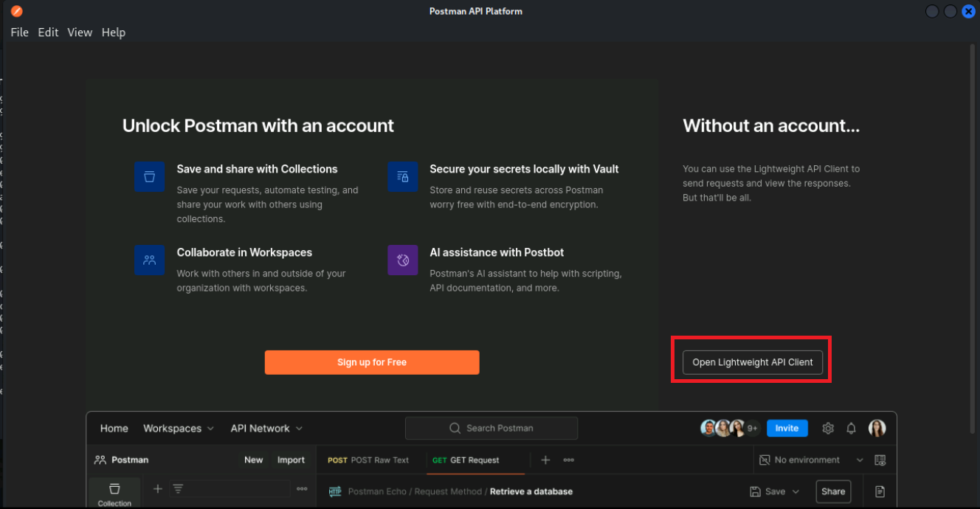Expand the API Network dropdown
The width and height of the screenshot is (980, 509).
[x=266, y=428]
